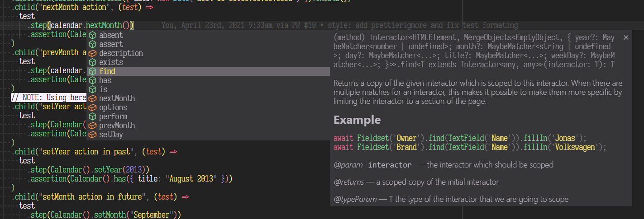644x219 pixels.
Task: Click the property icon beside 'description'
Action: coord(92,53)
